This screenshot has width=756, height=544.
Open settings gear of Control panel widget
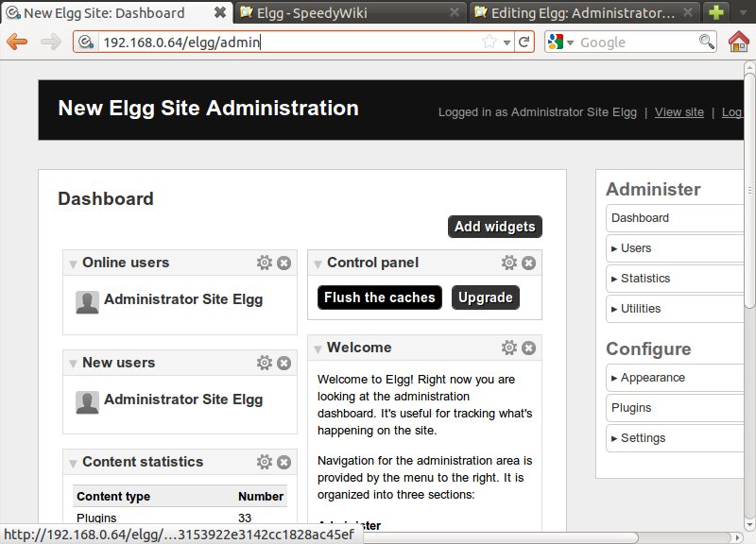509,263
